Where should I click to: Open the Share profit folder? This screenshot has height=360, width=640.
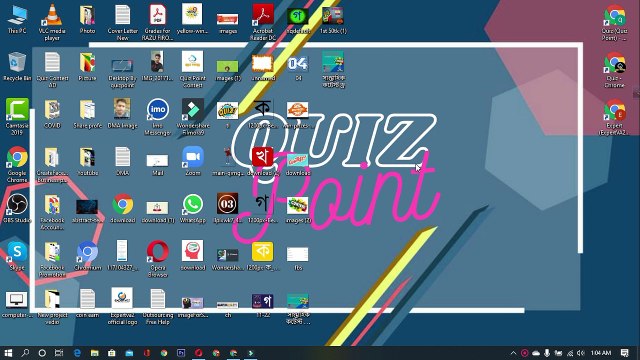point(87,114)
